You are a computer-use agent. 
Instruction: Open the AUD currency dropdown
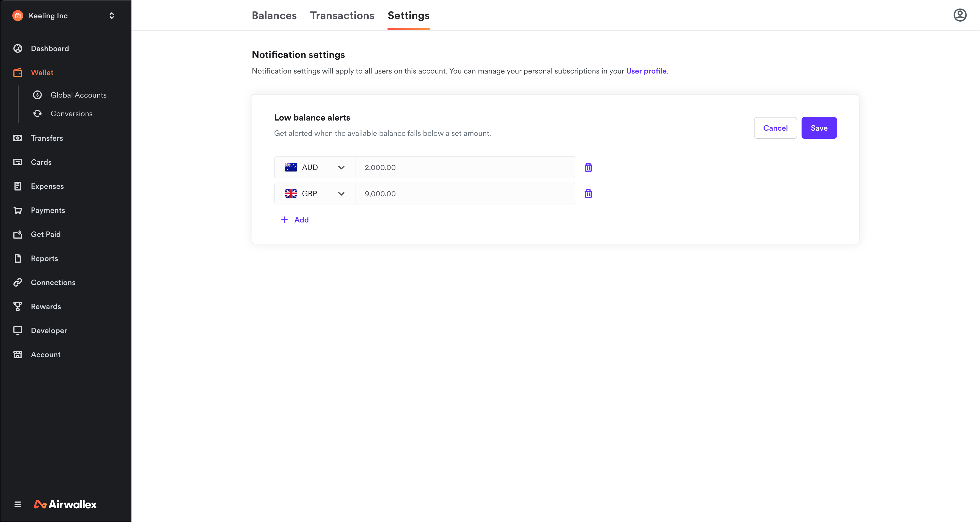click(x=315, y=167)
